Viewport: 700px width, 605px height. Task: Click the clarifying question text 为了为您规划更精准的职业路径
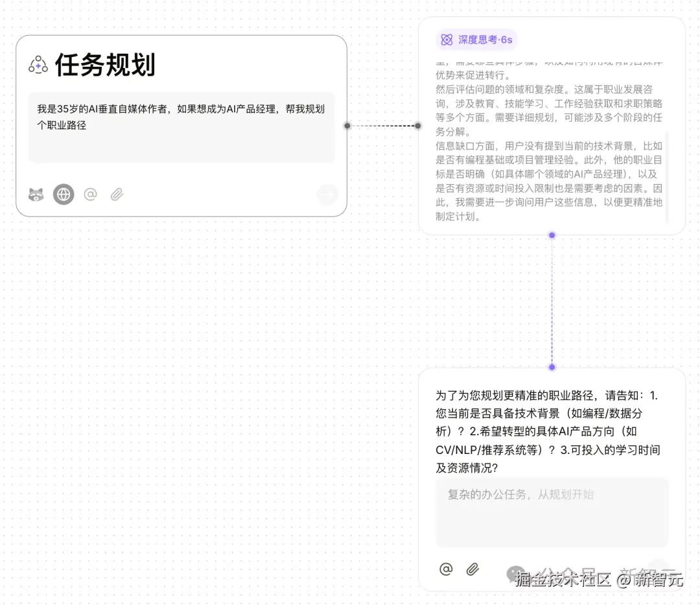pyautogui.click(x=548, y=432)
